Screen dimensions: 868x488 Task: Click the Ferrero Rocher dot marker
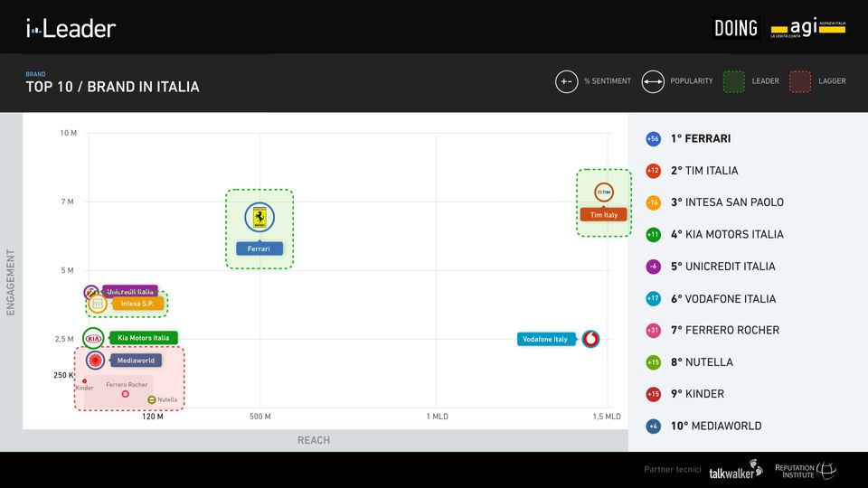point(126,394)
